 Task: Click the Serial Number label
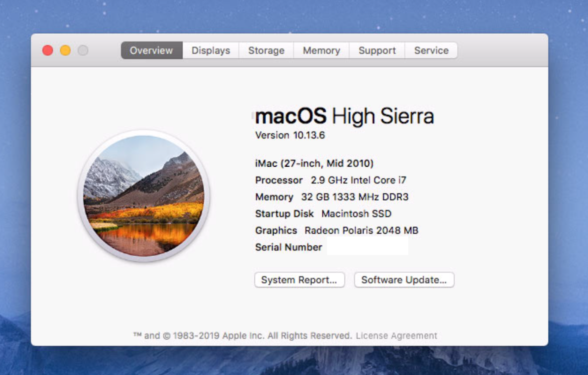point(289,247)
